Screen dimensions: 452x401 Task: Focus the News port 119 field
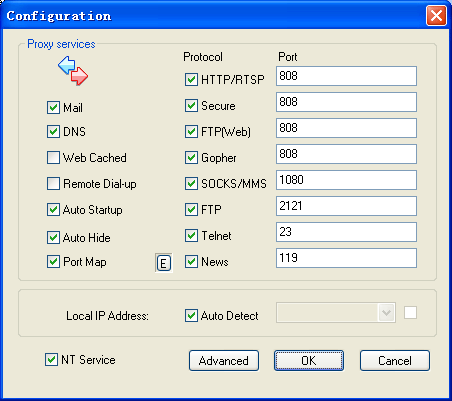pyautogui.click(x=346, y=258)
